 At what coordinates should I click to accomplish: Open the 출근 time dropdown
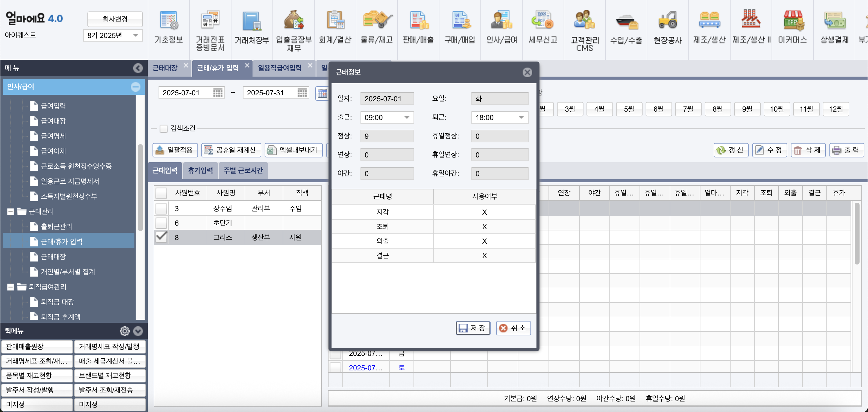coord(407,117)
